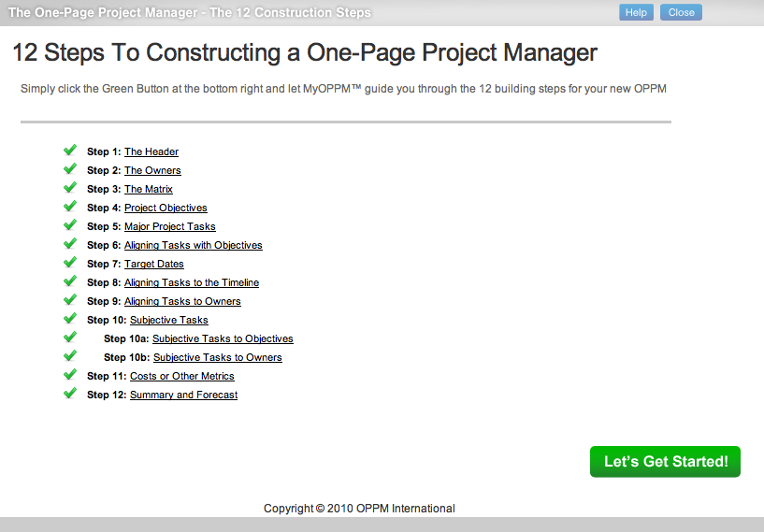Click the green checkmark beside Step 10 Subjective Tasks
Image resolution: width=764 pixels, height=532 pixels.
point(70,318)
